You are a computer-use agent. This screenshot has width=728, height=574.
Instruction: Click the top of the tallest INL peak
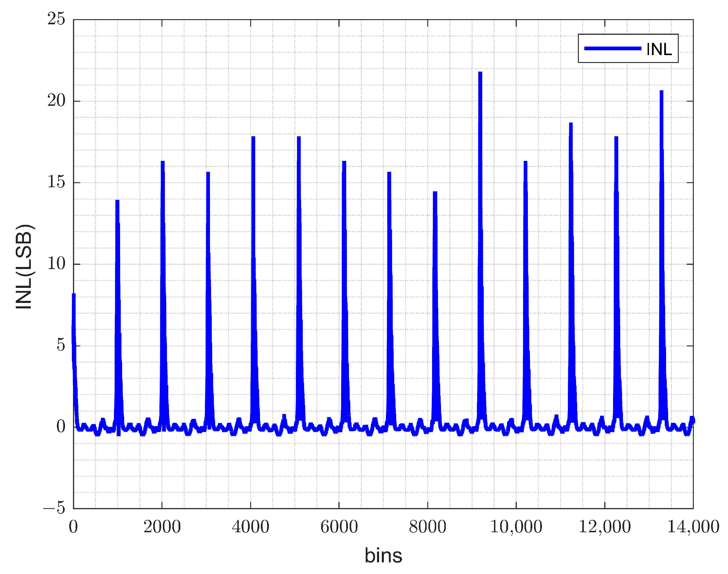[x=480, y=73]
